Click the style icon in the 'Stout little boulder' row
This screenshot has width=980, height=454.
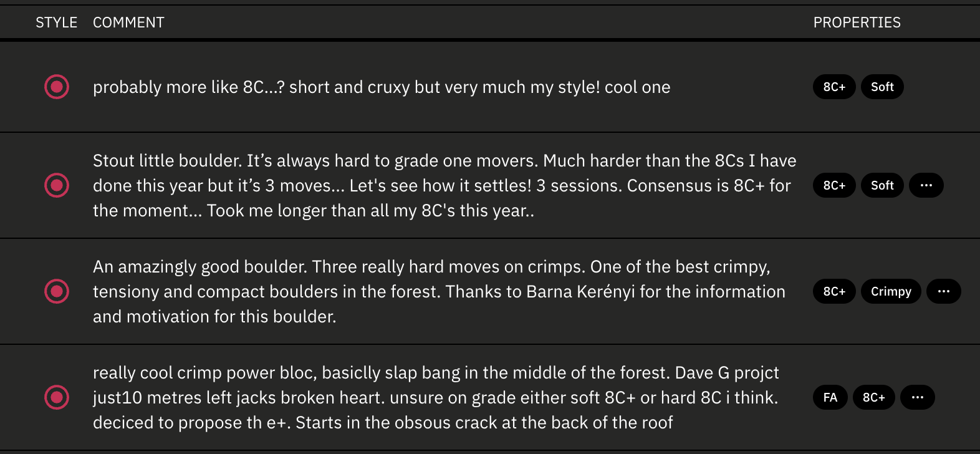(57, 185)
